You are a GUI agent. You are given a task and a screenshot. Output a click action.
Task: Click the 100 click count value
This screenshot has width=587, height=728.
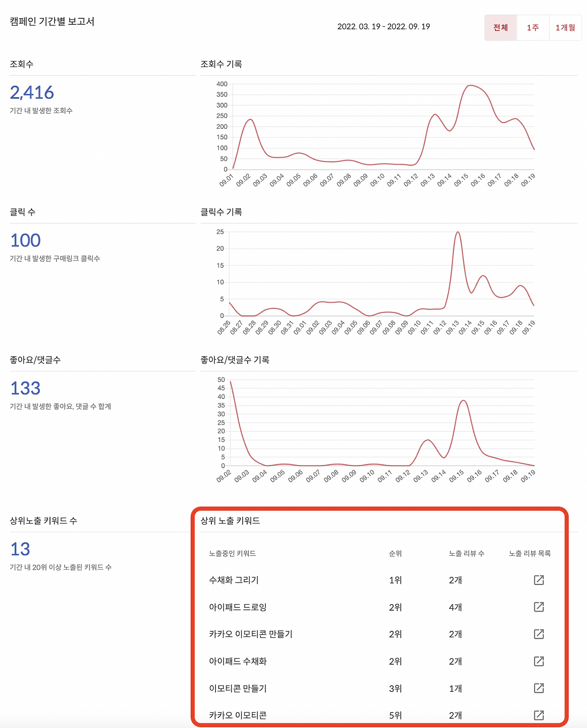(x=26, y=241)
